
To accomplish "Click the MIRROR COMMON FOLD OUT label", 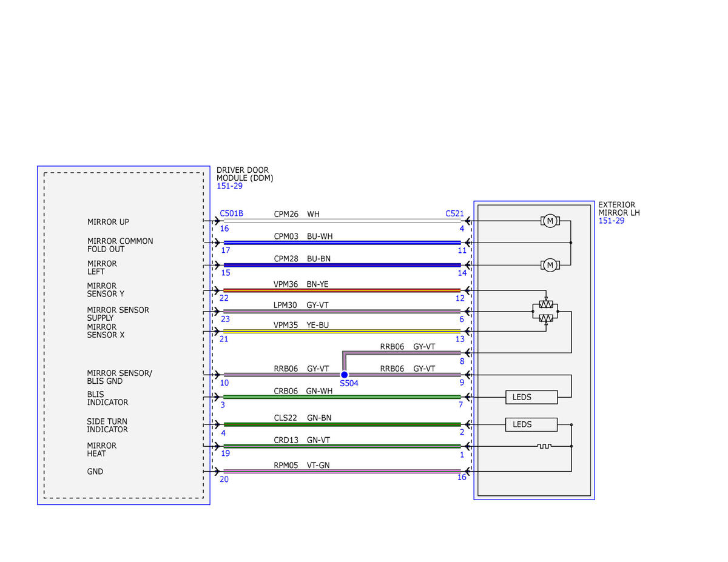I will [120, 245].
